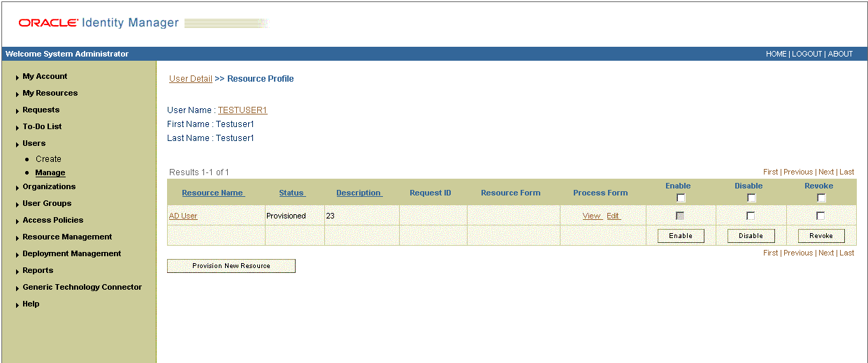Open the Help menu
868x363 pixels.
31,304
